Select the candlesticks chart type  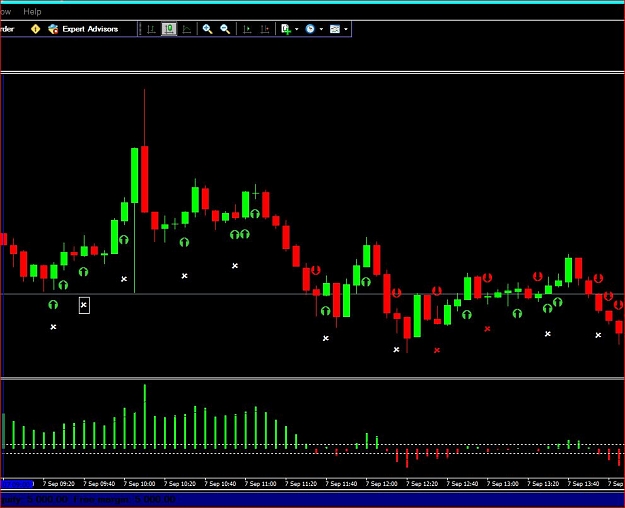pyautogui.click(x=169, y=29)
